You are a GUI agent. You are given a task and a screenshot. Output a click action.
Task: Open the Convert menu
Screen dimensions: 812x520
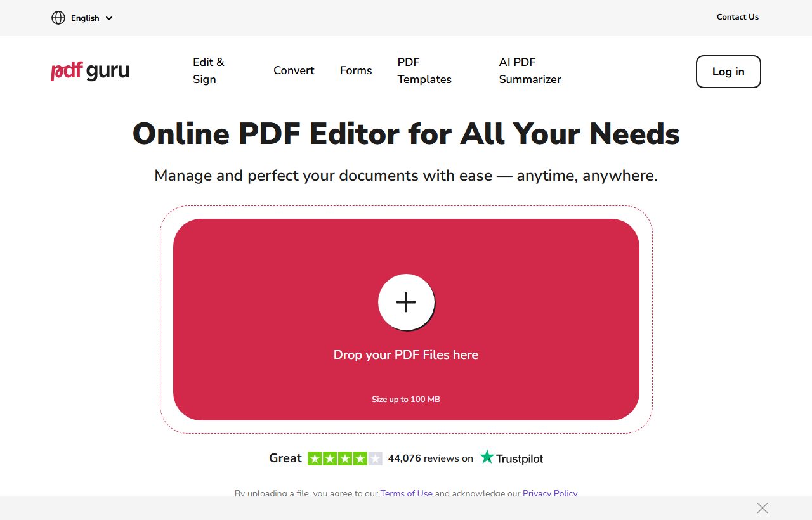[x=294, y=70]
